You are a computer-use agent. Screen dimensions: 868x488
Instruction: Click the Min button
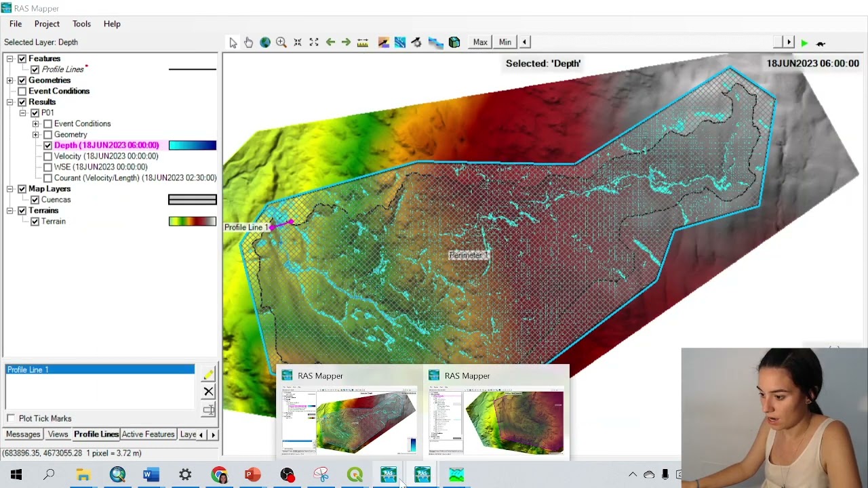tap(505, 42)
